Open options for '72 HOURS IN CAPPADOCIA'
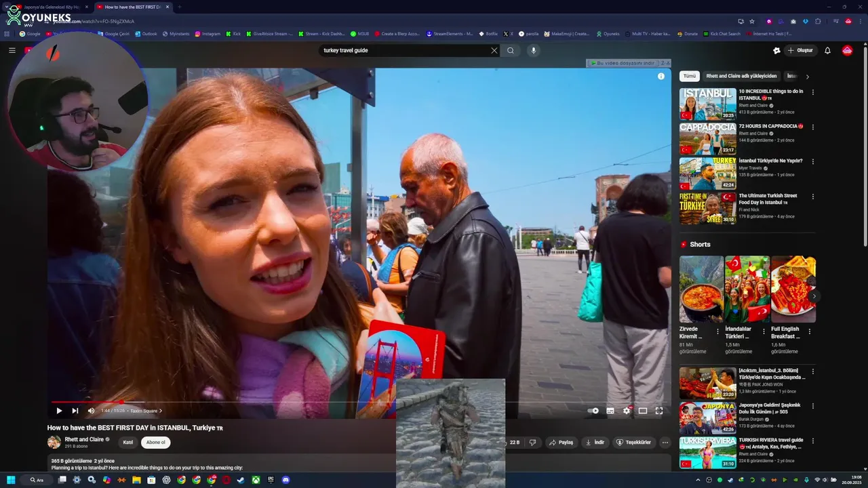The height and width of the screenshot is (488, 868). pyautogui.click(x=813, y=127)
